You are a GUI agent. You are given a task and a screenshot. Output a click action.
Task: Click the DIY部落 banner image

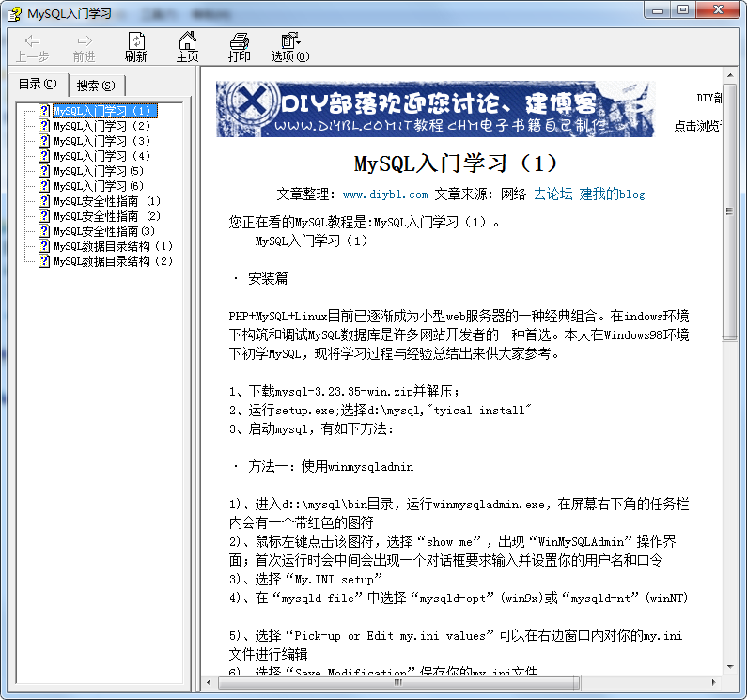pyautogui.click(x=434, y=109)
